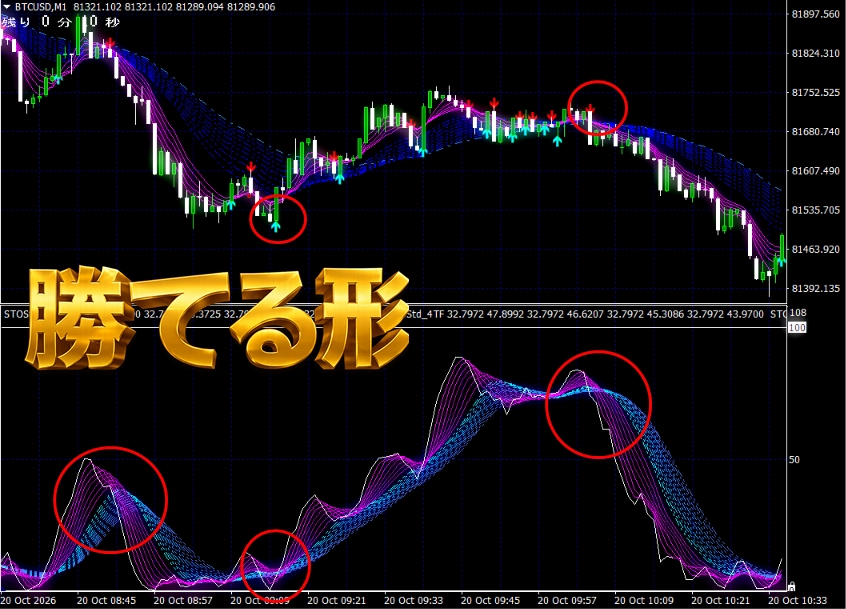Pick the 20 Oct 09:45 time label
The height and width of the screenshot is (609, 846).
[490, 600]
